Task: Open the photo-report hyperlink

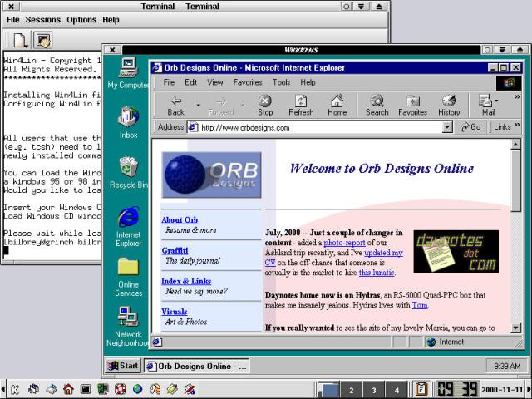Action: 344,243
